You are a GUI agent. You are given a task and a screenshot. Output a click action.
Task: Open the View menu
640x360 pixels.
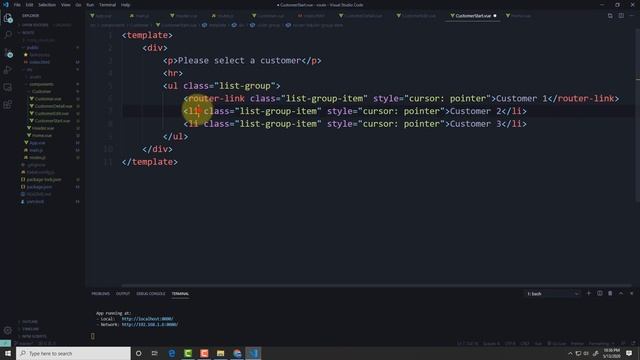point(65,5)
